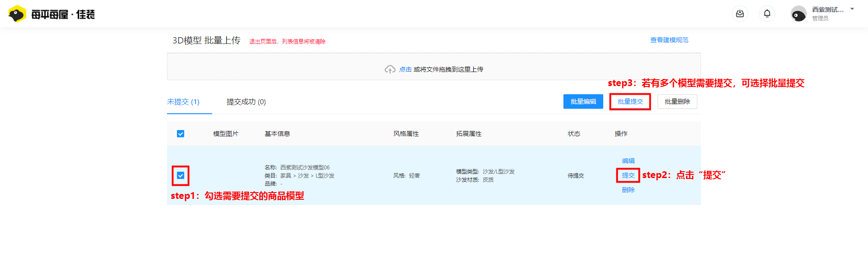Screen dimensions: 868x275
Task: Click the 操作 column header
Action: 621,134
